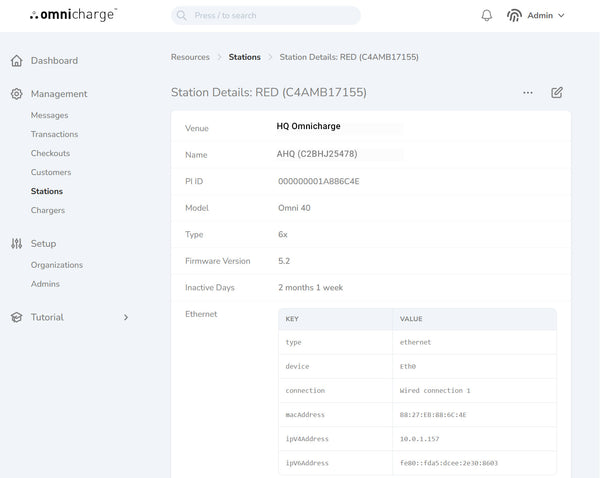Open the Admin account dropdown
Image resolution: width=600 pixels, height=478 pixels.
pos(546,15)
